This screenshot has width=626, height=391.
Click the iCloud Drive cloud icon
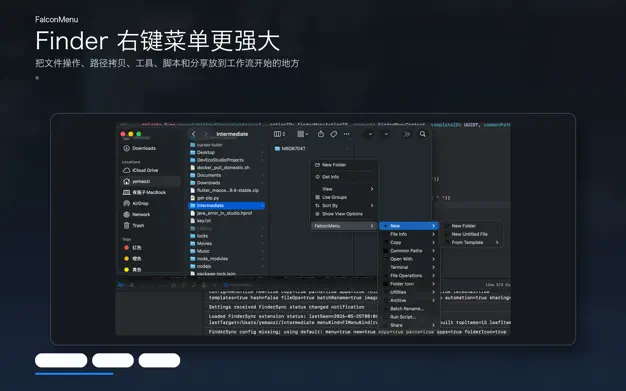(x=127, y=170)
